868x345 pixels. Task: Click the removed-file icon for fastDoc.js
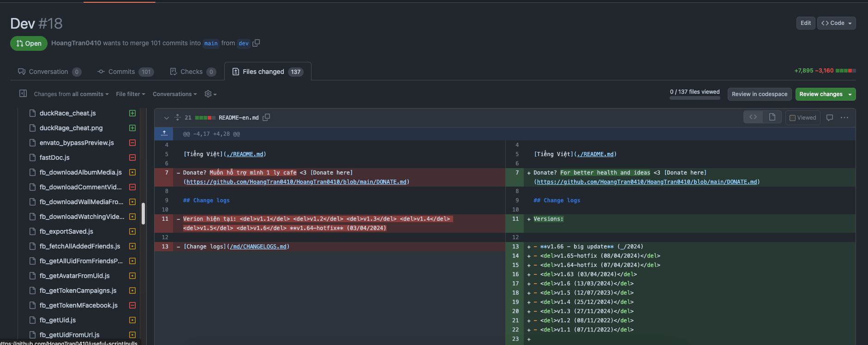coord(132,157)
